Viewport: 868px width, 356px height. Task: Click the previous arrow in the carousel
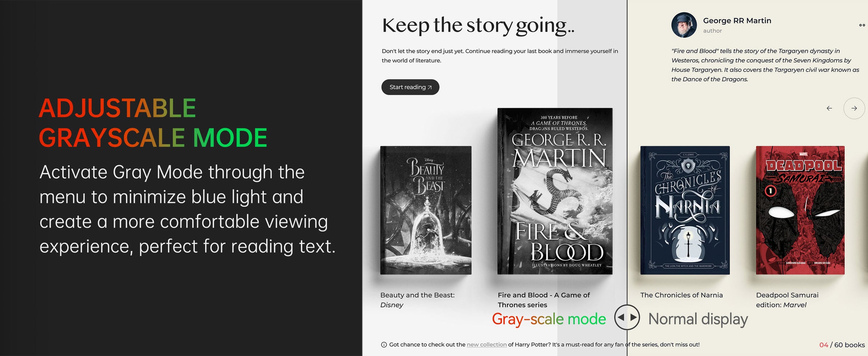point(829,108)
